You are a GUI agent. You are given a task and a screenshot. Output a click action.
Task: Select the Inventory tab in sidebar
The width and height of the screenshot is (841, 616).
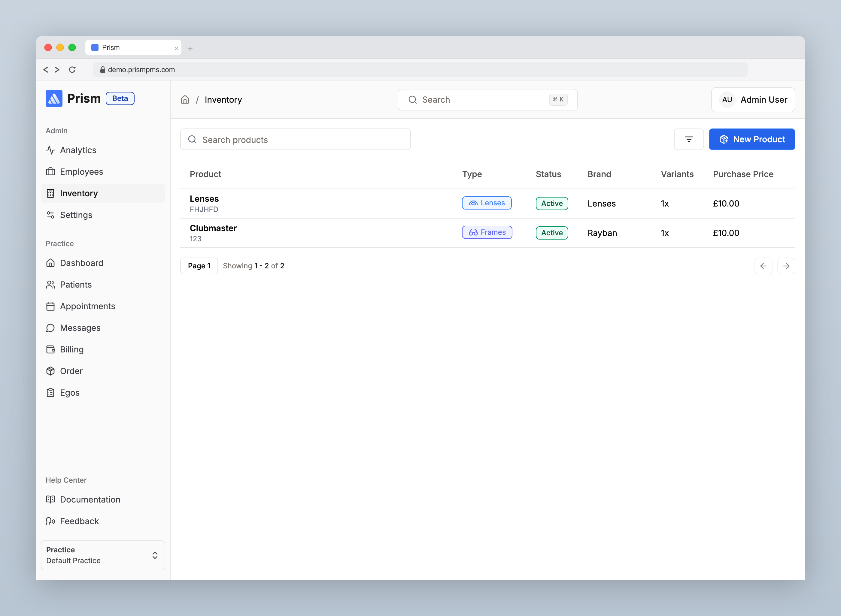click(x=79, y=193)
